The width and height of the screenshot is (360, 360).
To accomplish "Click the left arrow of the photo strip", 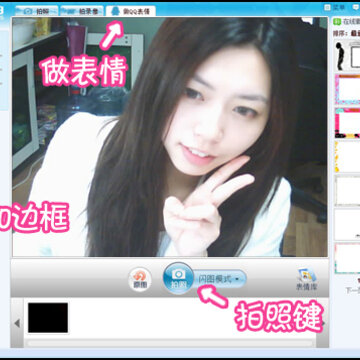I will click(17, 323).
